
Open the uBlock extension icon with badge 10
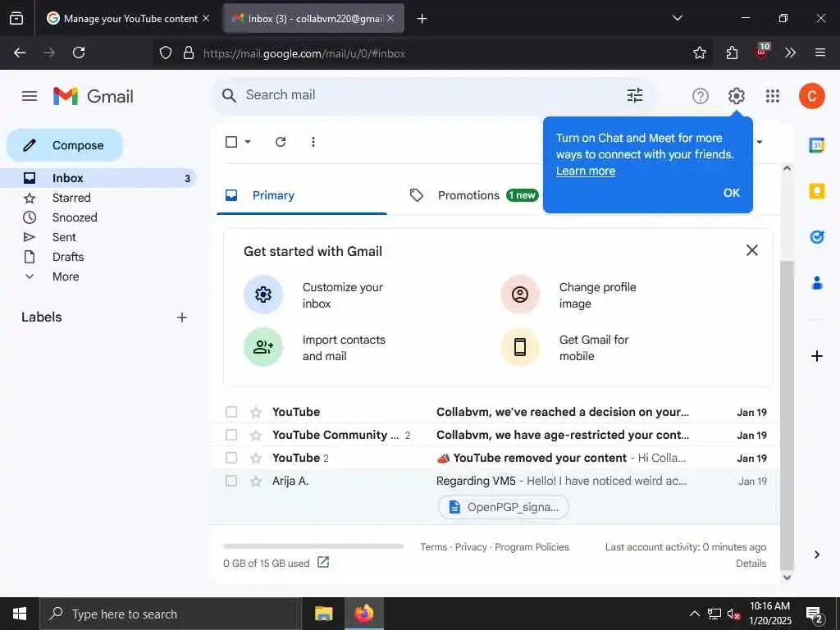point(762,51)
